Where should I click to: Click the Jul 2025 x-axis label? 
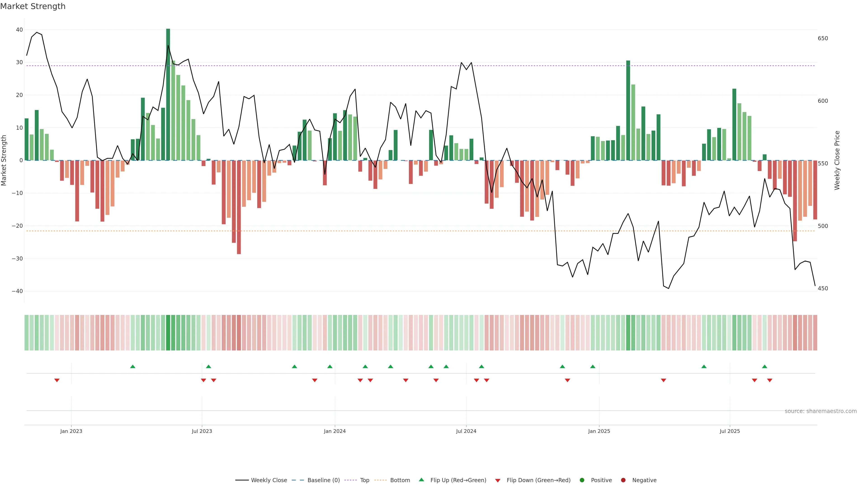click(x=729, y=431)
